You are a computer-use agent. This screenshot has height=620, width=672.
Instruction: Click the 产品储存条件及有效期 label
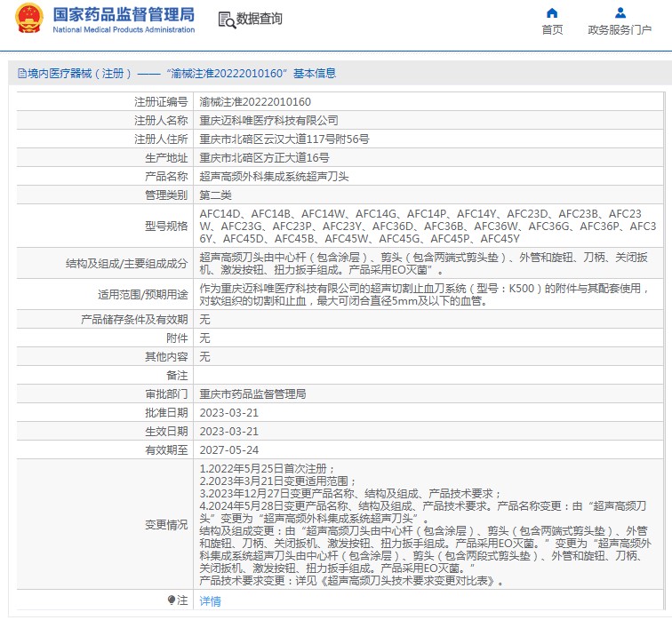(x=134, y=320)
